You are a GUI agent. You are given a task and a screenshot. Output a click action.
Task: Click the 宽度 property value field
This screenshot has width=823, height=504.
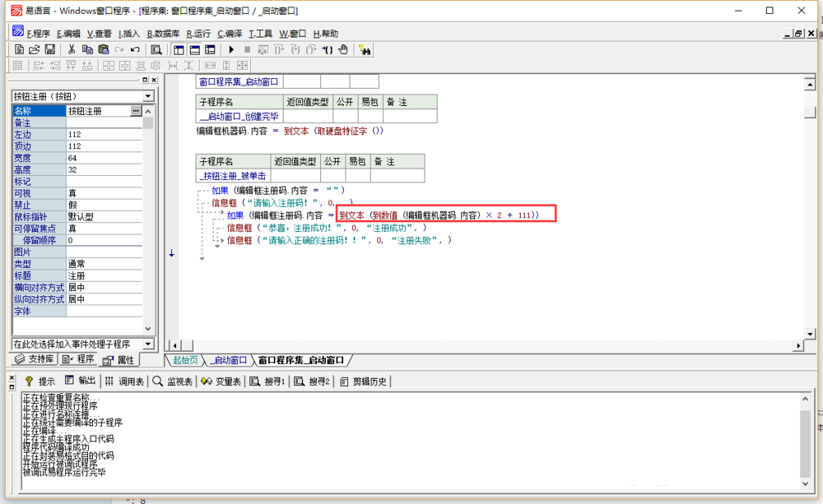104,158
